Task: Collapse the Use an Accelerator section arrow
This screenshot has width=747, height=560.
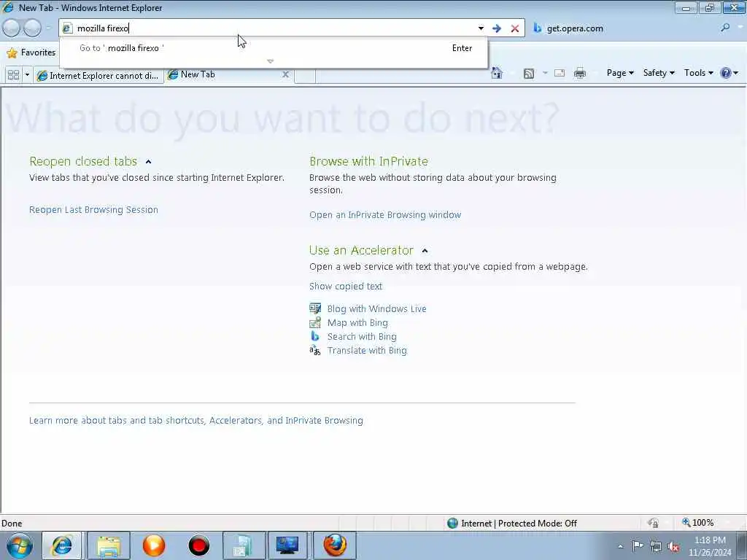Action: point(425,251)
